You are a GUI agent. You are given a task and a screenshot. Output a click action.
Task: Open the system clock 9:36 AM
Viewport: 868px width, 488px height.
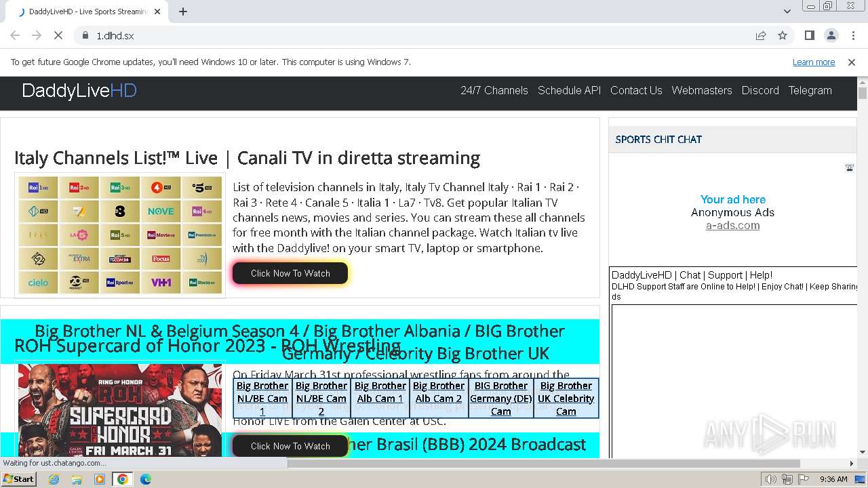pos(833,479)
